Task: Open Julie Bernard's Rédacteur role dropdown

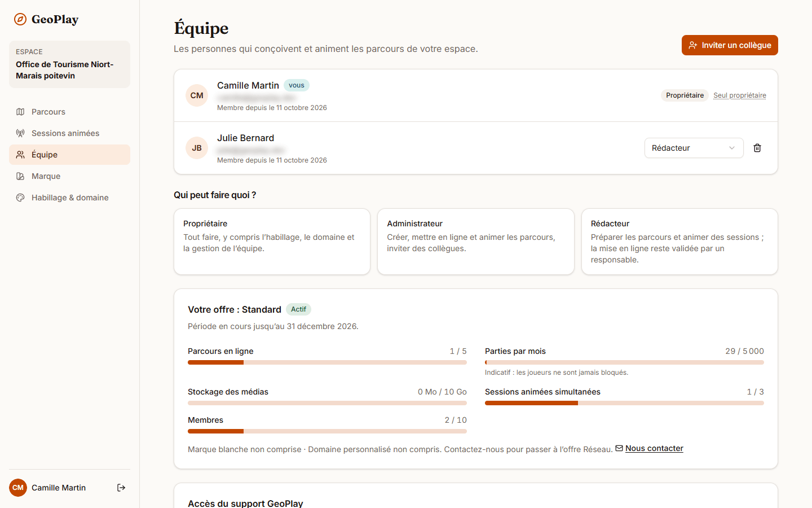Action: 694,148
